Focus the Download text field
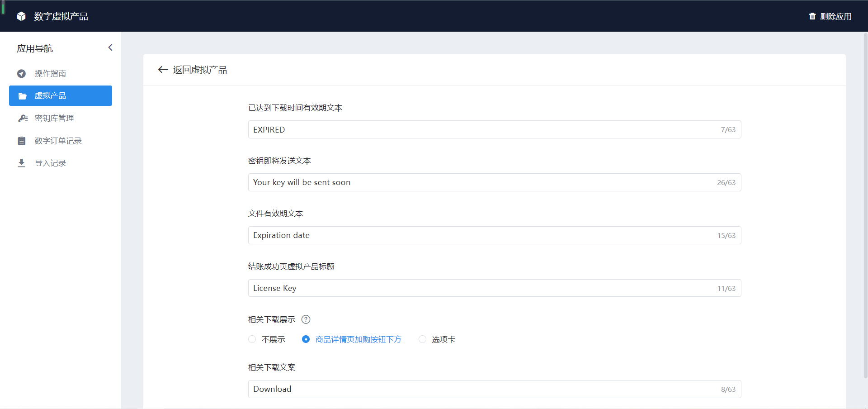The image size is (868, 409). pos(495,389)
